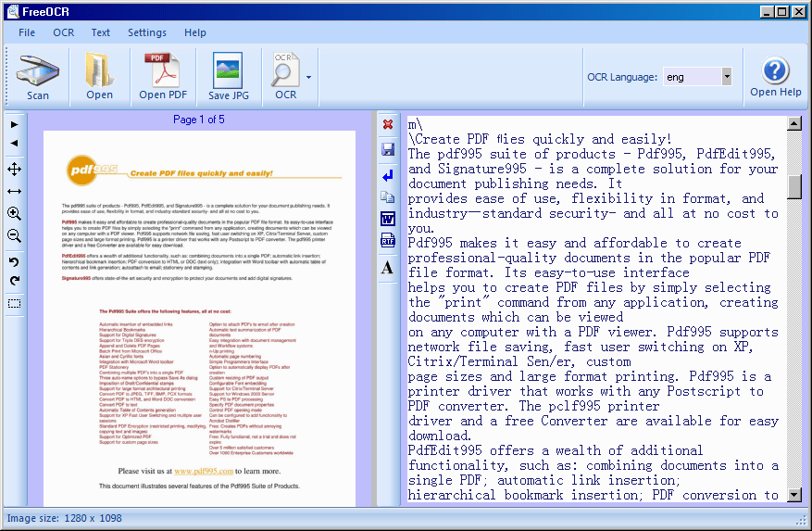Open the OCR Language combo box
This screenshot has height=531, width=812.
(697, 77)
